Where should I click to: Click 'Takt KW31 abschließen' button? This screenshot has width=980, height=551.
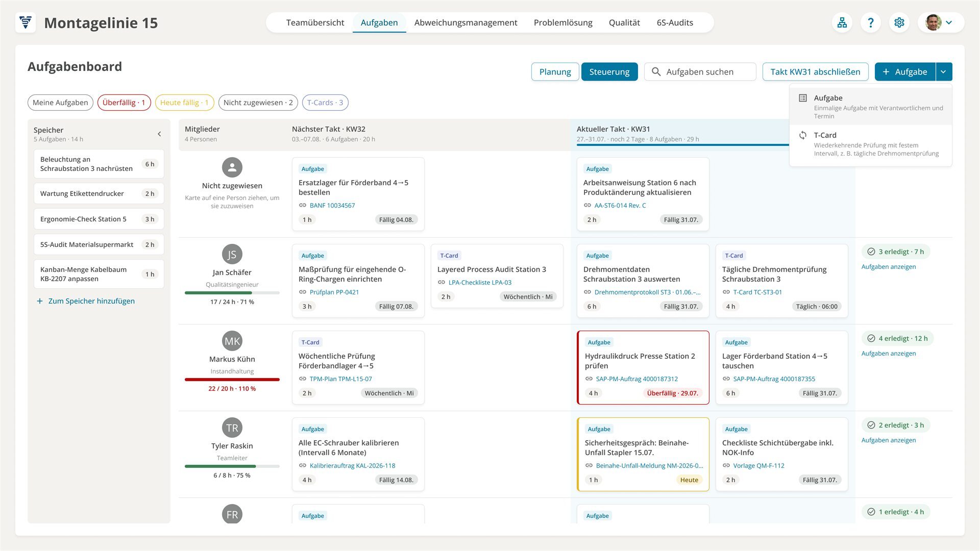[815, 72]
